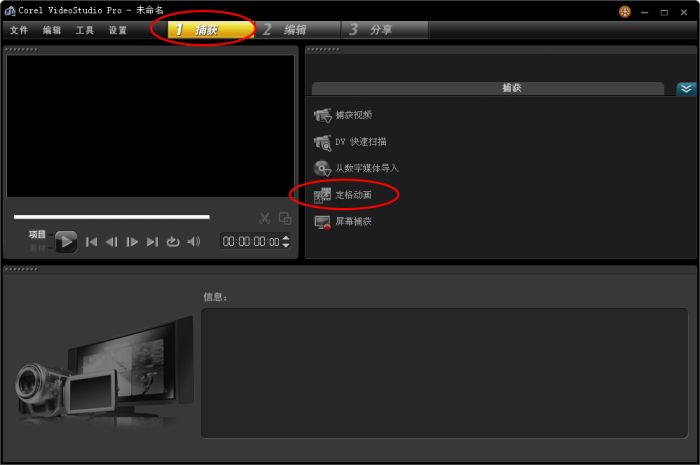The image size is (700, 465).
Task: Step to the previous frame
Action: coord(112,242)
